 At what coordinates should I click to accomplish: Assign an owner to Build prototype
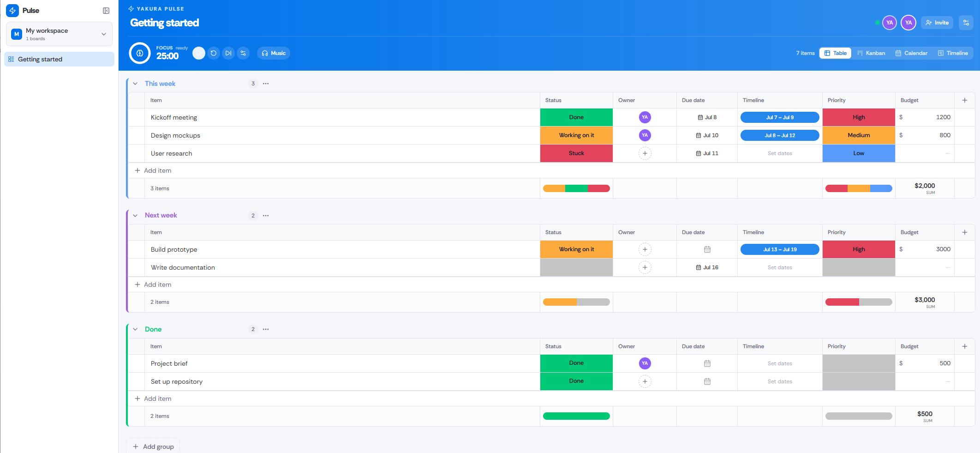645,249
